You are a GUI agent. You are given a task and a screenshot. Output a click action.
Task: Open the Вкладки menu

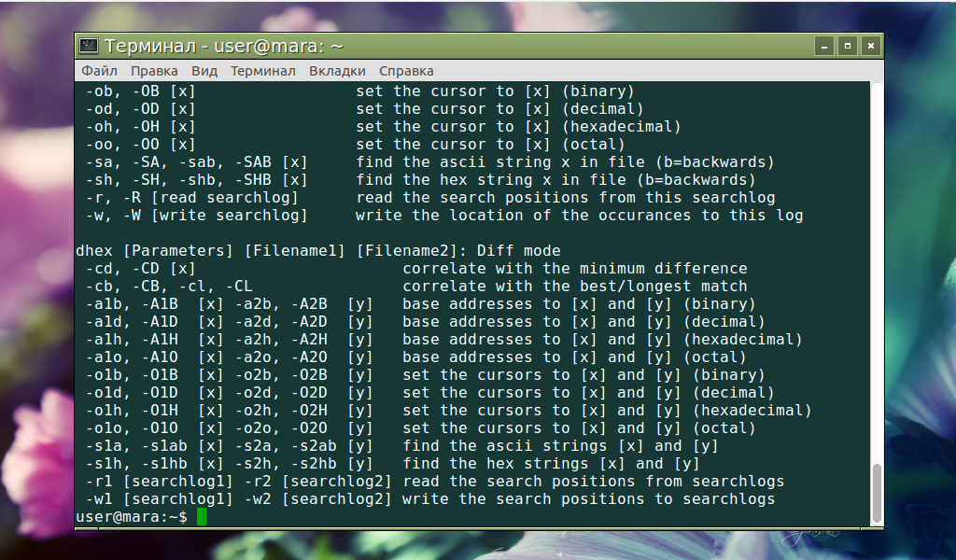pos(337,71)
